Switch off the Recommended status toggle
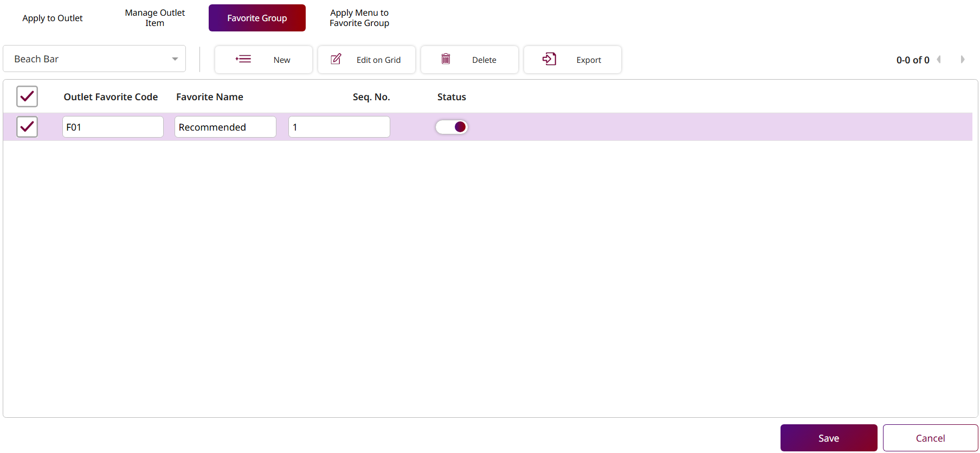This screenshot has width=980, height=453. click(452, 127)
